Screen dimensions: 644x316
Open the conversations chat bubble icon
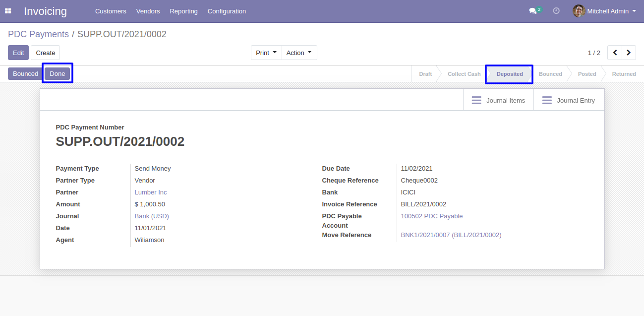pos(533,11)
